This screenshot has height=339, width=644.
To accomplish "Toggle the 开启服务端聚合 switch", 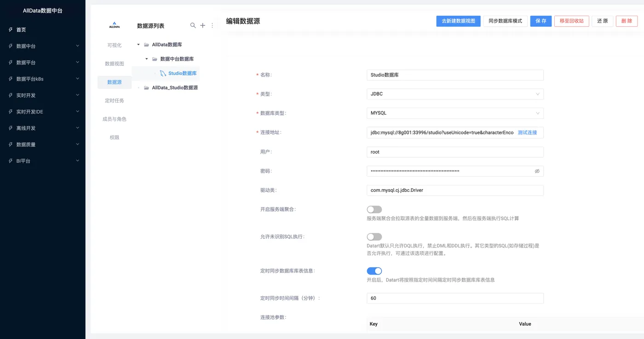I will [x=374, y=209].
